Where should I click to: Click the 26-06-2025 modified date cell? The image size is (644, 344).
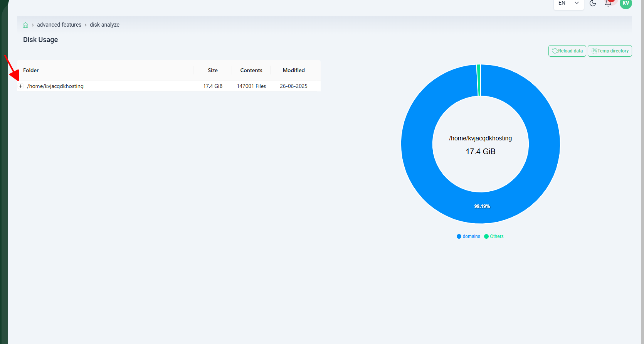pos(294,86)
